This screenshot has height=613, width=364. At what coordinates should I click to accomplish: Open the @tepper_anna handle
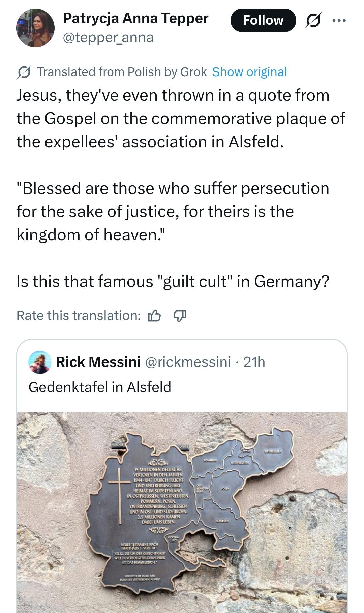click(x=108, y=37)
